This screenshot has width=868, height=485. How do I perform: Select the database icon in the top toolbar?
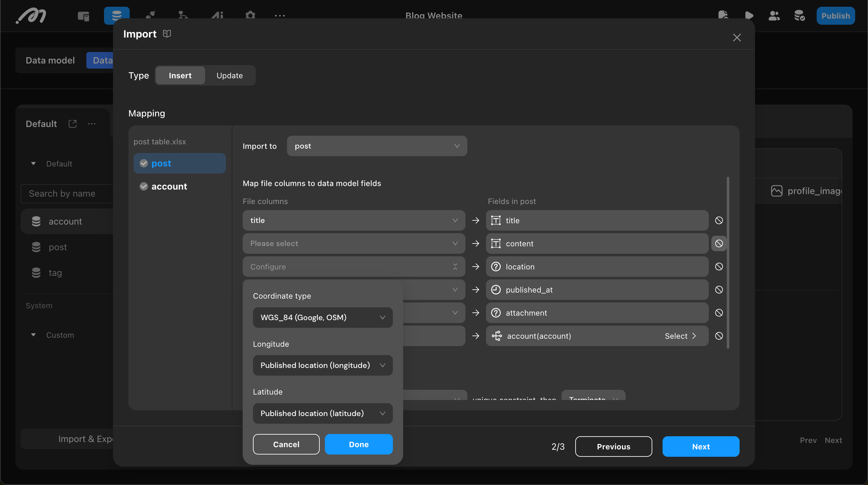click(117, 15)
